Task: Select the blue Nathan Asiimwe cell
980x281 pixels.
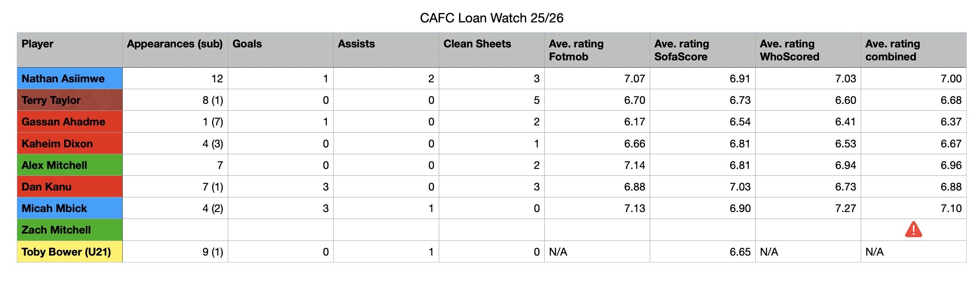Action: coord(70,78)
